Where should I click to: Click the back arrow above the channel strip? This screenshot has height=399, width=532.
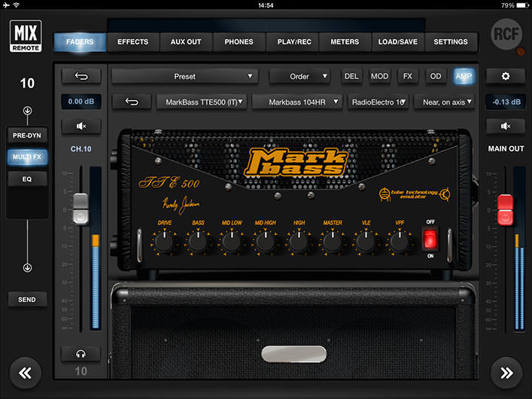coord(81,76)
